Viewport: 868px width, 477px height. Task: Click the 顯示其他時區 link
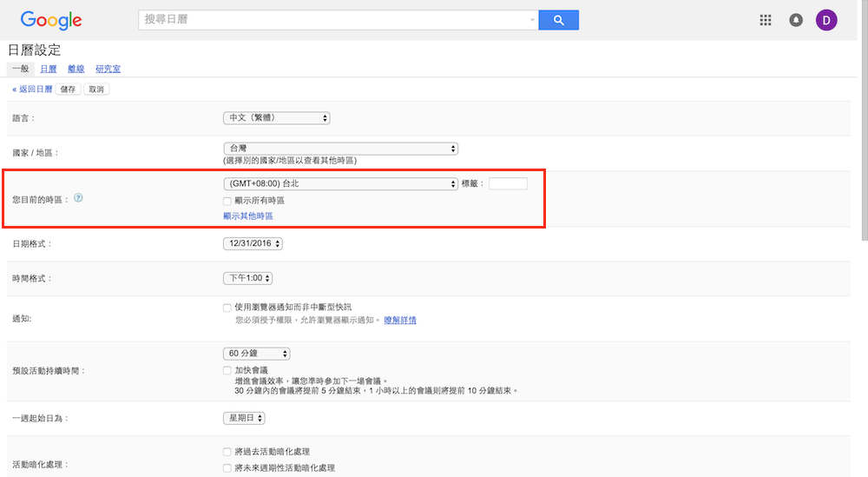click(x=247, y=215)
